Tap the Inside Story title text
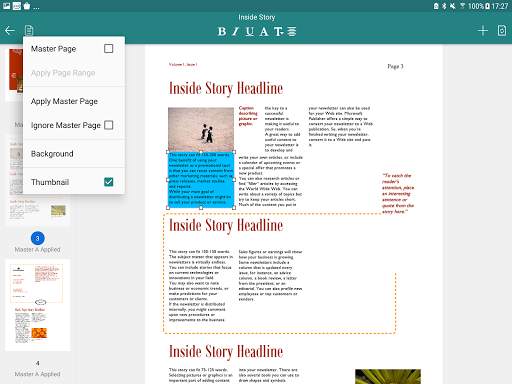Viewport: 512px width, 384px height. [x=257, y=17]
